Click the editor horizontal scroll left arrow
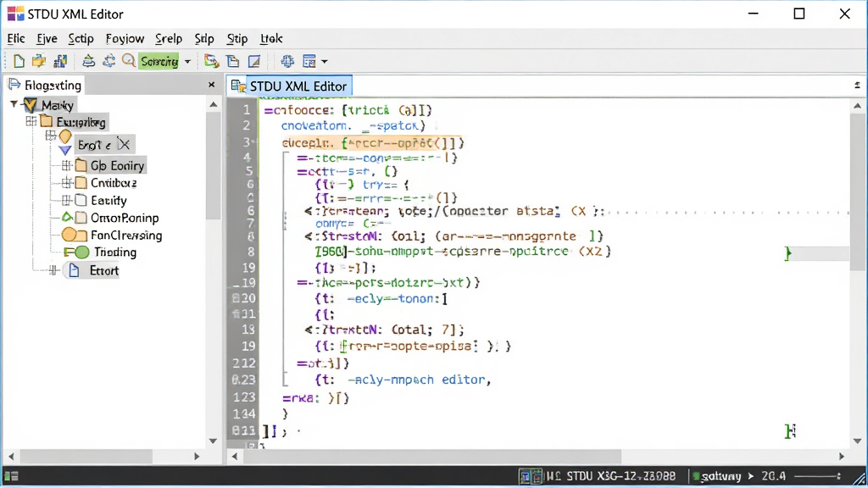Screen dimensions: 868x488 point(234,457)
